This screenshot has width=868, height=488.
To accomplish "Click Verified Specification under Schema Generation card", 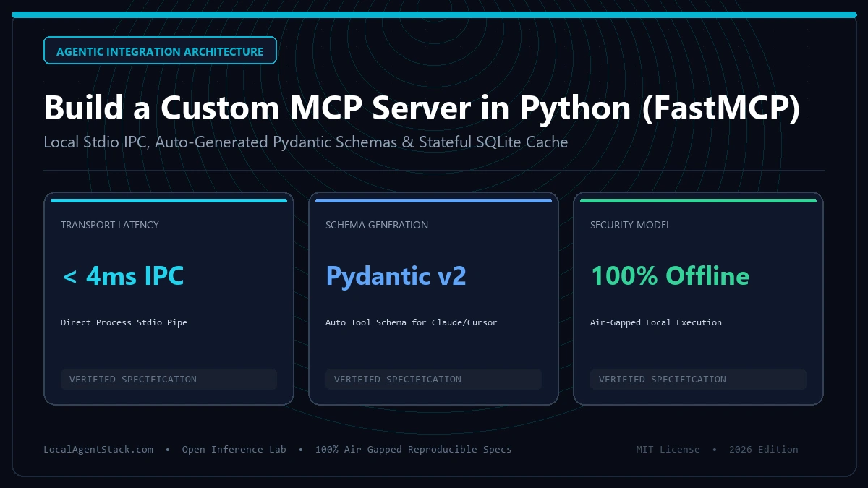I will point(433,379).
